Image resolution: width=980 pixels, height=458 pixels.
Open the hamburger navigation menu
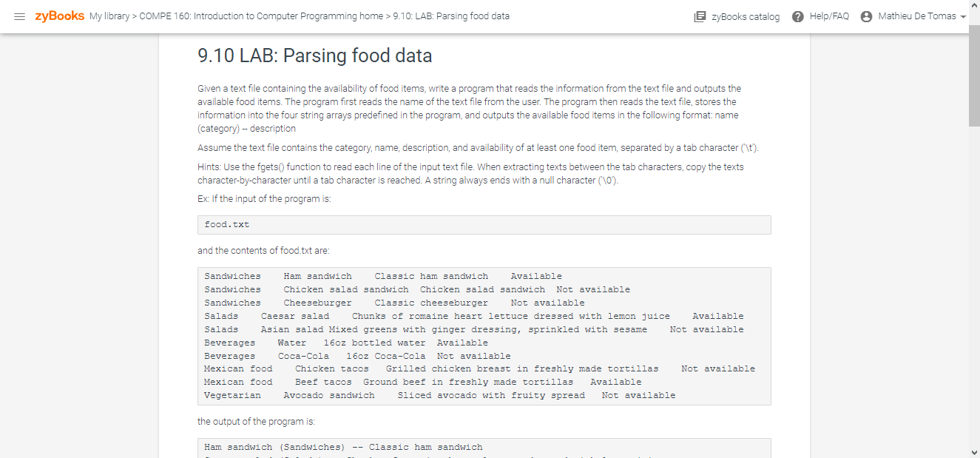(19, 16)
